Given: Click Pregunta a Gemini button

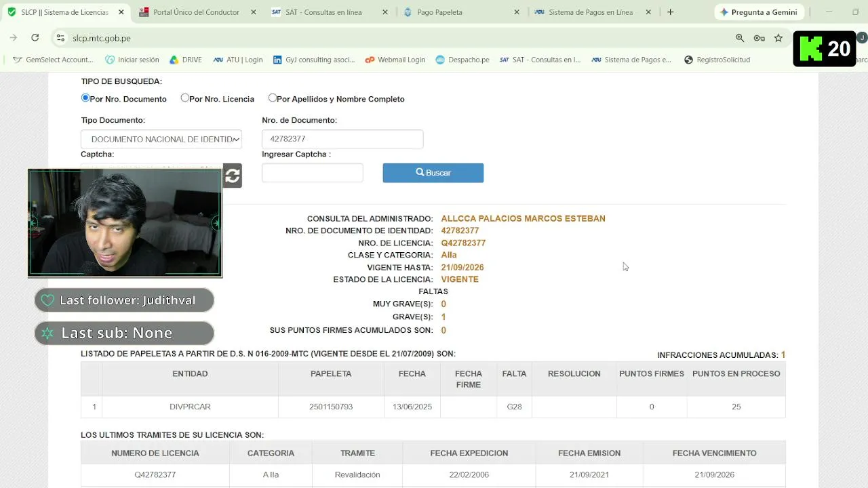Looking at the screenshot, I should (x=759, y=12).
